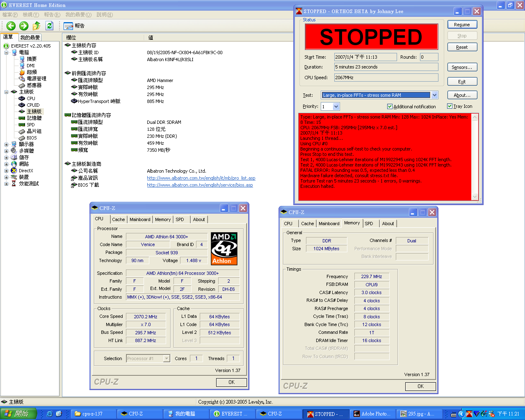Switch to the Mainboard tab in left CPU-Z
525x420 pixels.
(140, 219)
